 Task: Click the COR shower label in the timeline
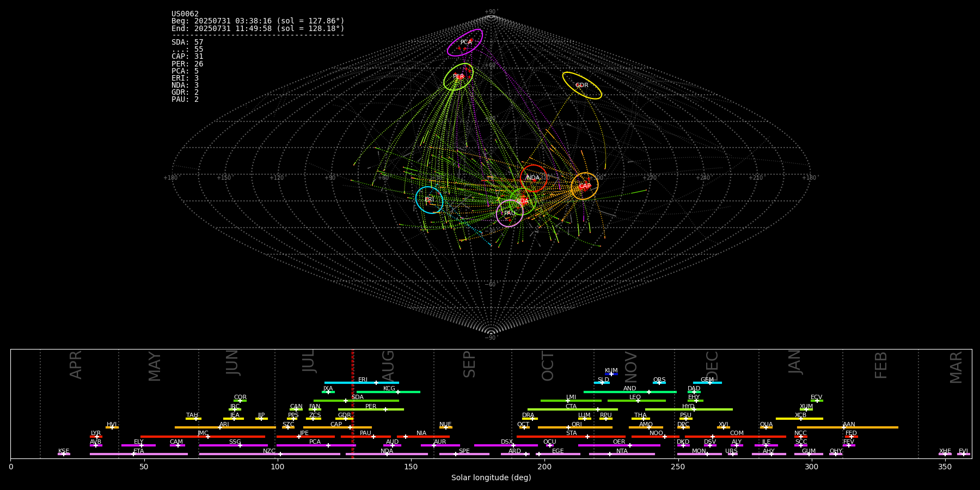(x=240, y=397)
